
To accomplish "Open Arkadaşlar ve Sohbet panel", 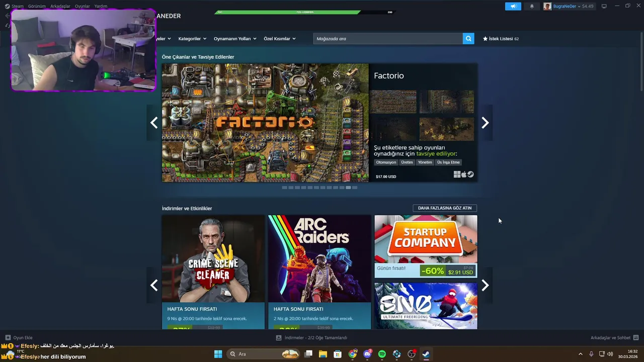I will tap(614, 338).
